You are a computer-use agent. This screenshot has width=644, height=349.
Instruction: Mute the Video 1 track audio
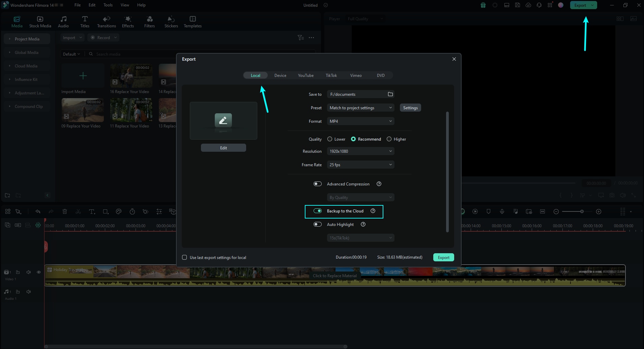tap(29, 272)
